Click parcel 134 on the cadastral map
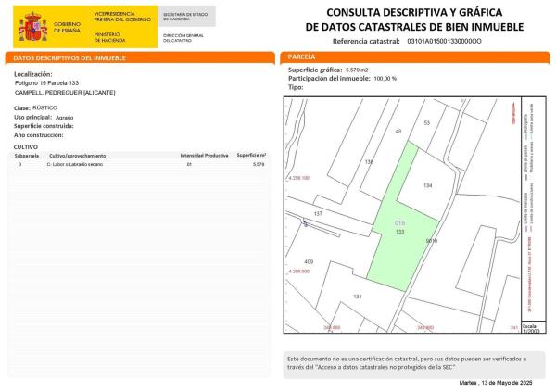This screenshot has height=392, width=556. click(427, 185)
